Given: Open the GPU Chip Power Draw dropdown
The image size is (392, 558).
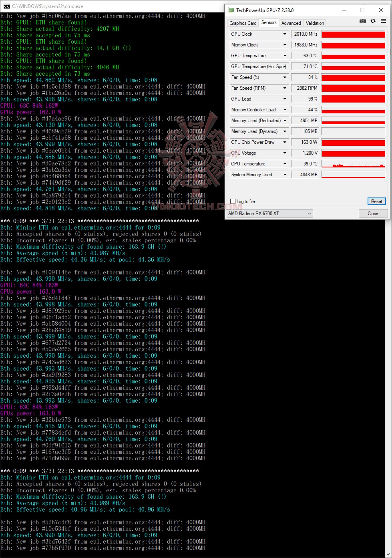Looking at the screenshot, I should tap(285, 142).
